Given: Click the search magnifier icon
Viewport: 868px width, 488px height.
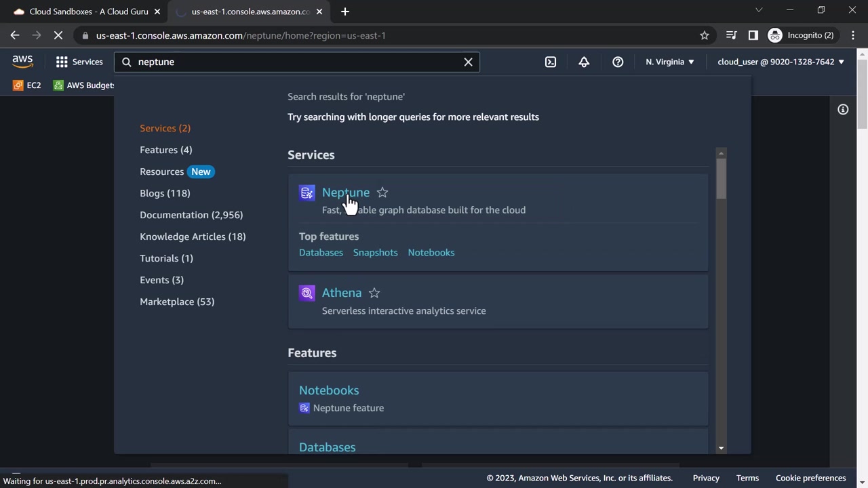Looking at the screenshot, I should pos(126,62).
